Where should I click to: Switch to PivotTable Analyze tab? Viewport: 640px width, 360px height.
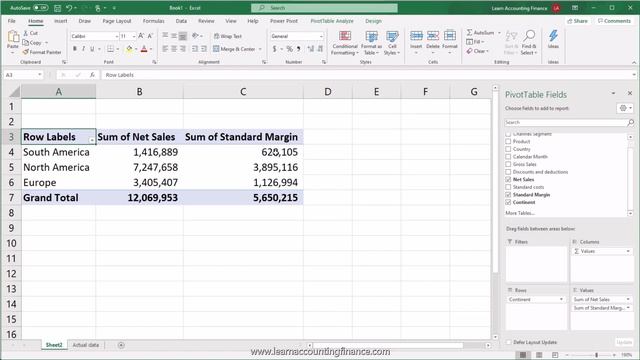(332, 21)
